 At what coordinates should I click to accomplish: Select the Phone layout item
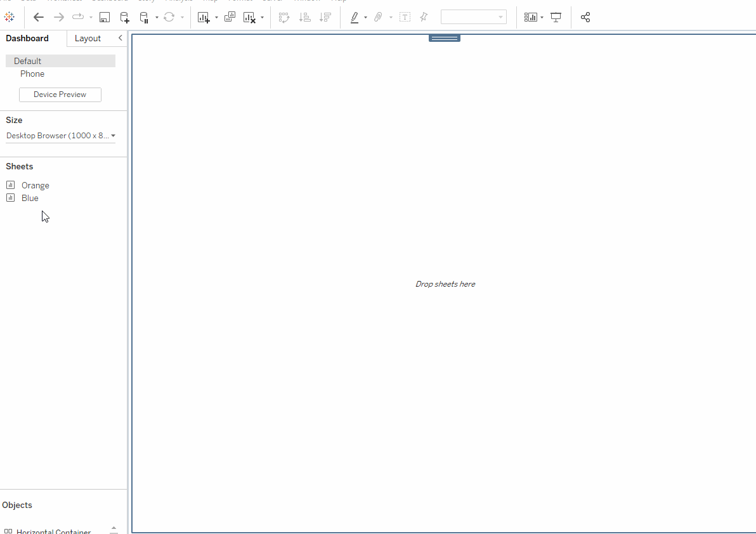coord(32,74)
